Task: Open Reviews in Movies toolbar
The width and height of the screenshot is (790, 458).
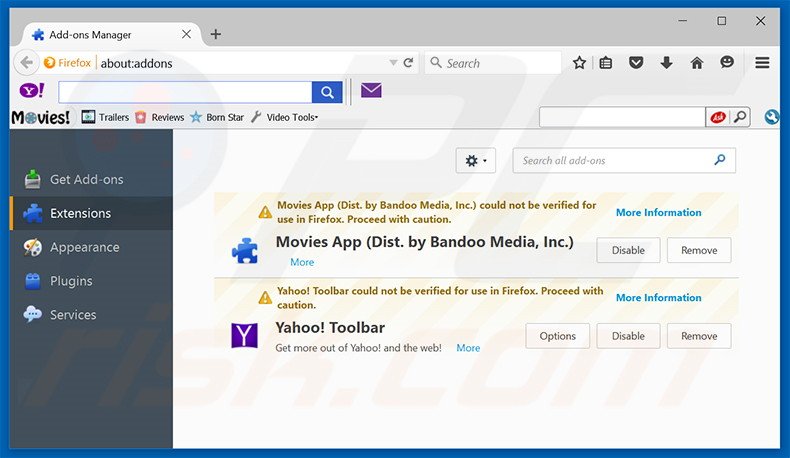Action: (x=160, y=117)
